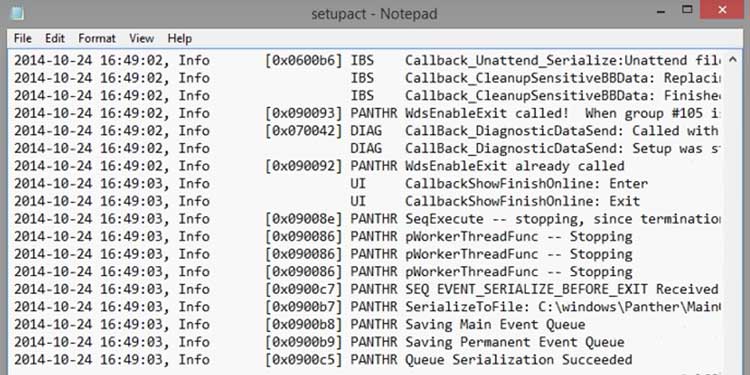This screenshot has height=375, width=750.
Task: Click 'DIAG' on the '[0x070042]' line
Action: click(366, 131)
